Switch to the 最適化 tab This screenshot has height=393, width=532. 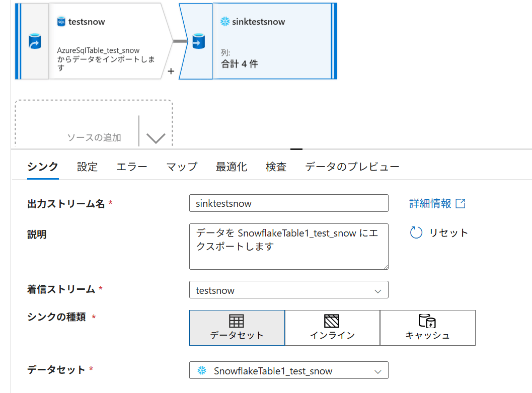point(232,167)
